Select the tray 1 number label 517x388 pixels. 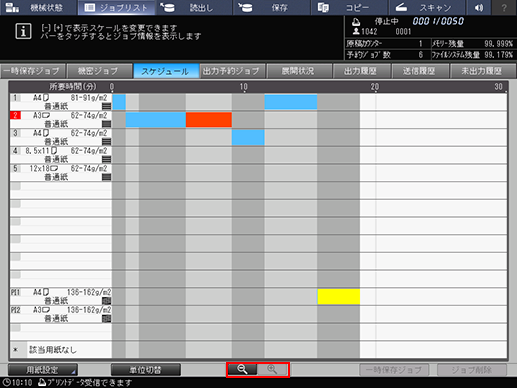pos(15,98)
